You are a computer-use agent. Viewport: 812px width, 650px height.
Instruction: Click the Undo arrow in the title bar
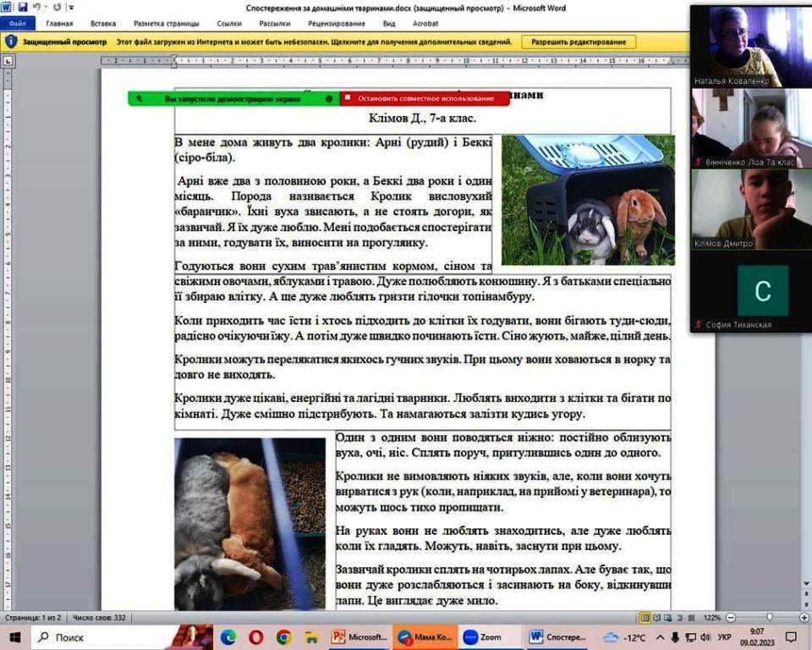pos(36,7)
